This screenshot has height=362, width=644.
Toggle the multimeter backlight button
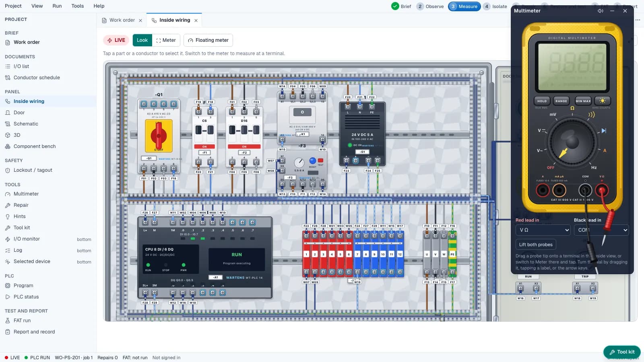[x=602, y=101]
